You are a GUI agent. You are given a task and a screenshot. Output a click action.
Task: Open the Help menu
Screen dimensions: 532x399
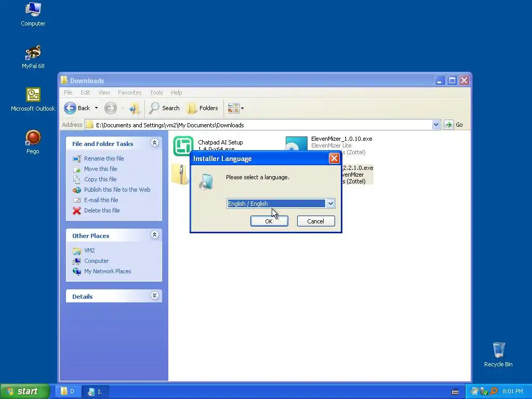(176, 92)
